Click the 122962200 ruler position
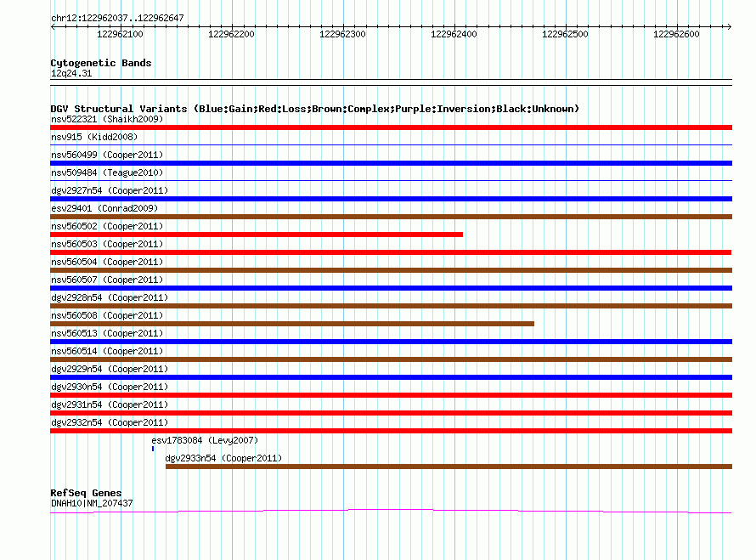Image resolution: width=756 pixels, height=560 pixels. (231, 34)
